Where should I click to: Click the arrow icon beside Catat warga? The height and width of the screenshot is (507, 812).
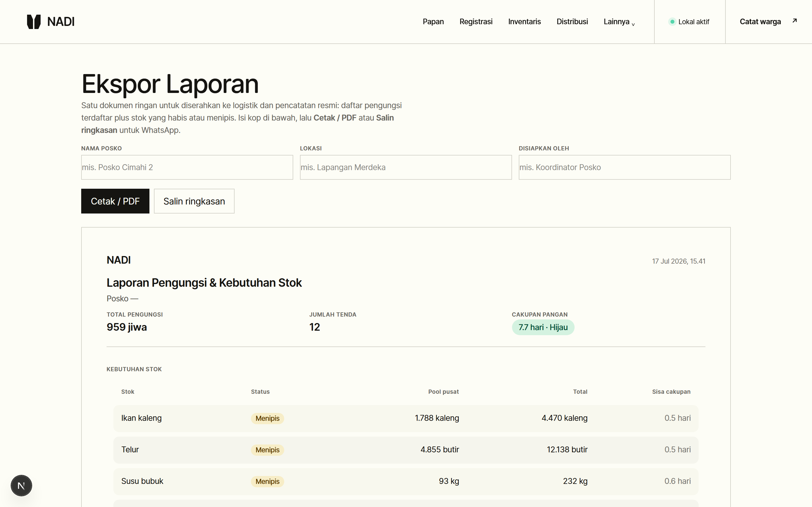tap(795, 21)
